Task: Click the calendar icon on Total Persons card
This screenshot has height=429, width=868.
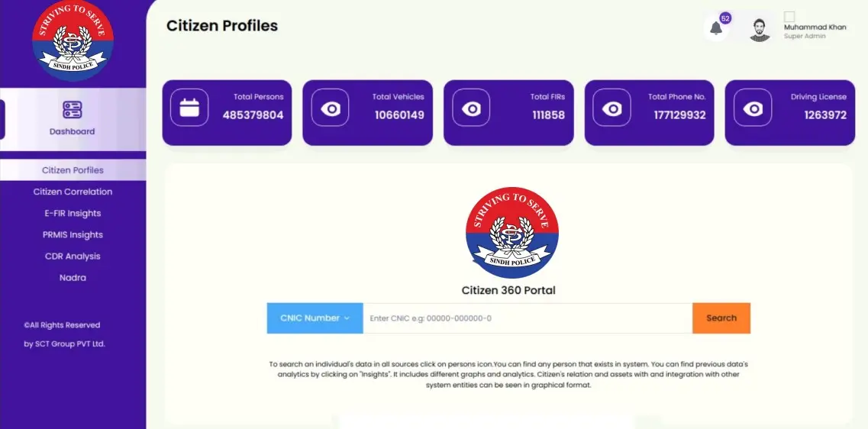Action: (189, 108)
